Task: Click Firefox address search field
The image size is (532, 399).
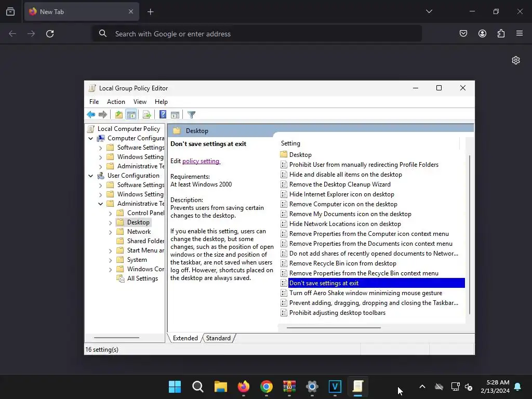Action: 257,34
